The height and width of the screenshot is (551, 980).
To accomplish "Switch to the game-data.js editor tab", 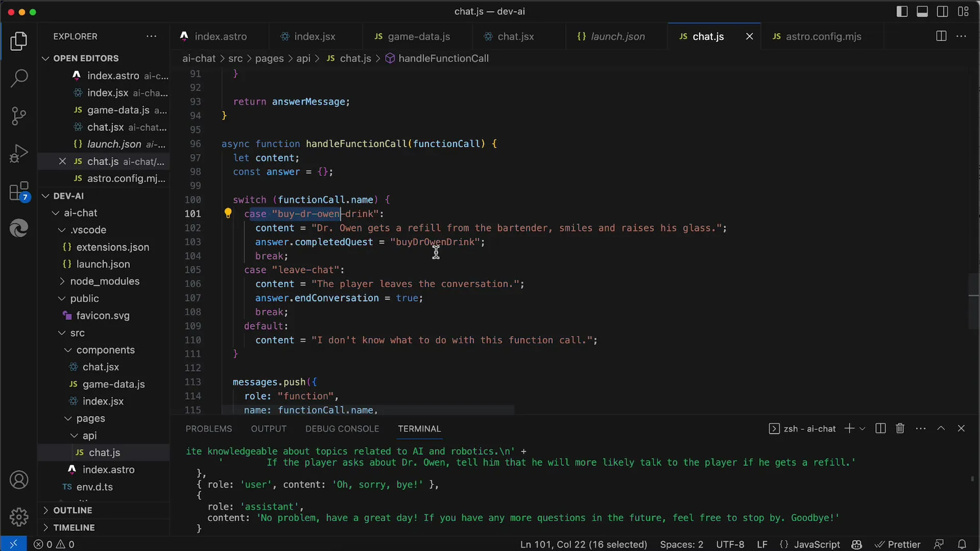I will pos(418,36).
